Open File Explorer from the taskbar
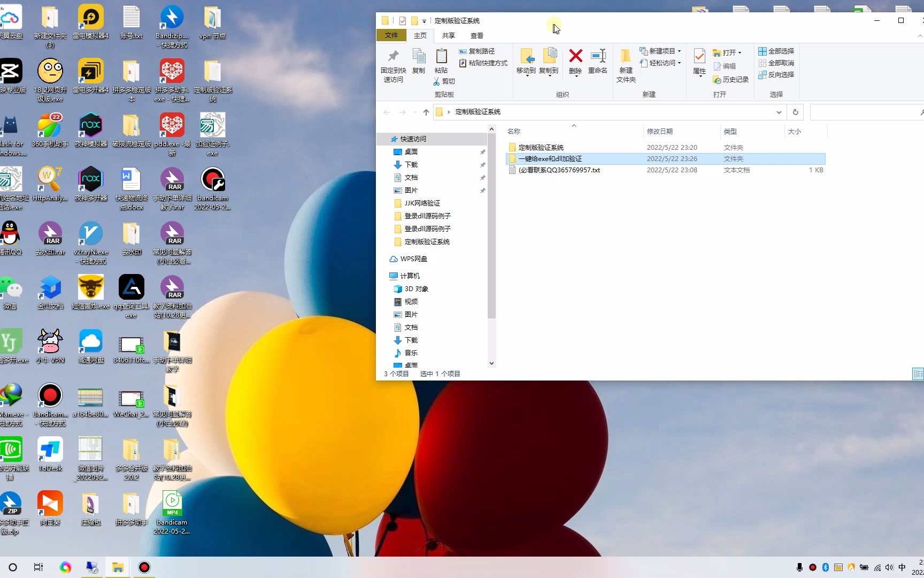The height and width of the screenshot is (578, 924). [118, 567]
